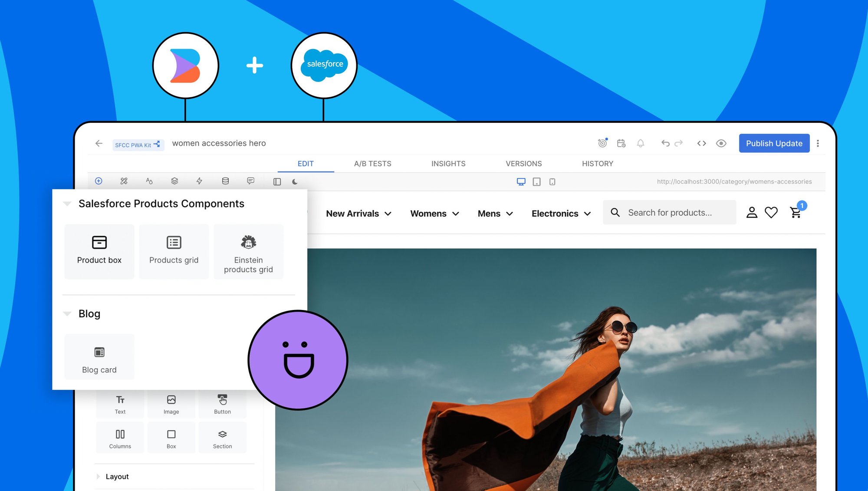Click the search magnifier icon
Image resolution: width=868 pixels, height=491 pixels.
click(x=615, y=212)
